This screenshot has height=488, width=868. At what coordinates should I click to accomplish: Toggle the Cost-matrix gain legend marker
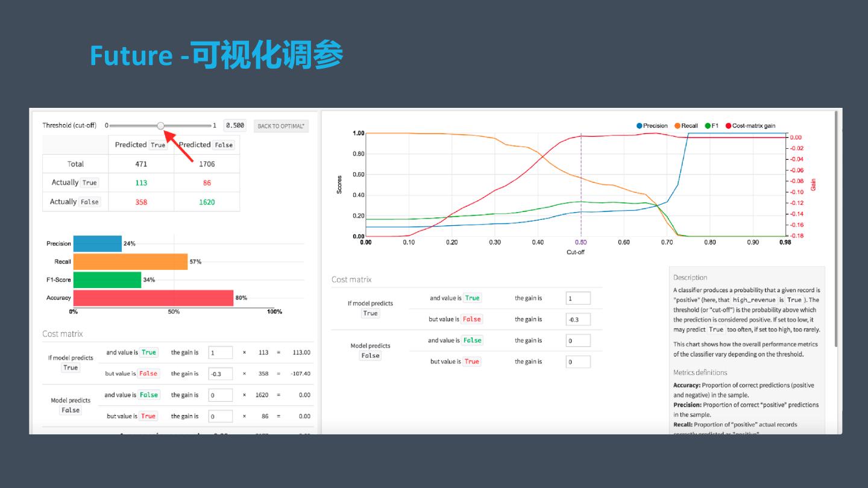click(728, 126)
